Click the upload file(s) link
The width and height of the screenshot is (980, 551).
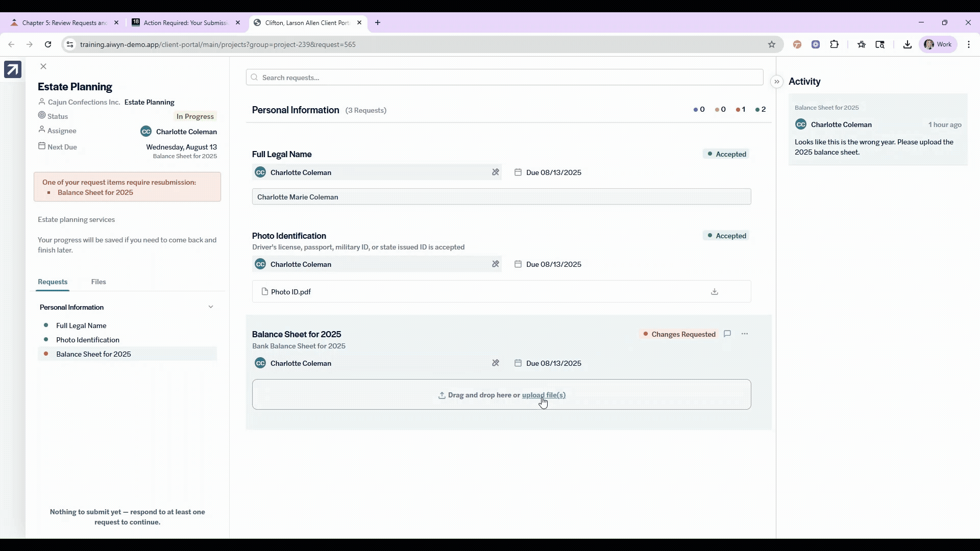[x=544, y=395]
